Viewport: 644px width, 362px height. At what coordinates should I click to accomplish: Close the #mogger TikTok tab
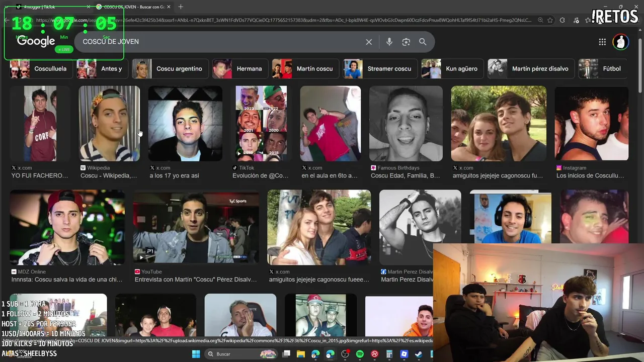[x=89, y=7]
